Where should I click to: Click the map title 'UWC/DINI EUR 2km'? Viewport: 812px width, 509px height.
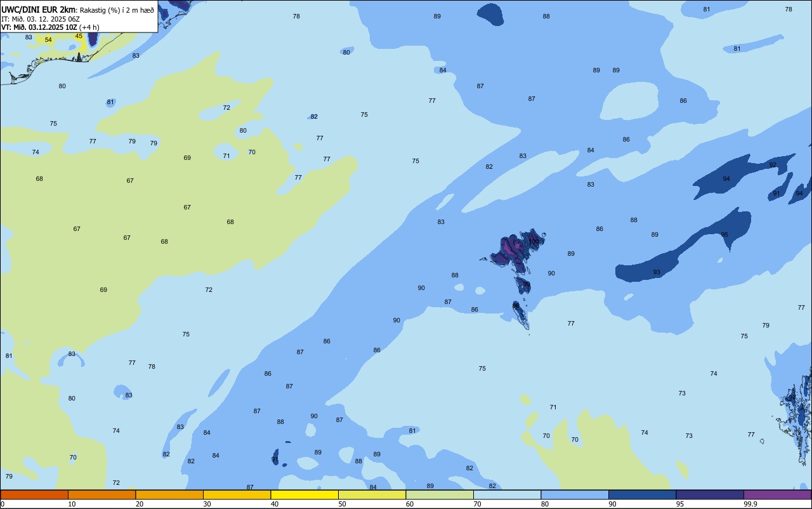(39, 9)
